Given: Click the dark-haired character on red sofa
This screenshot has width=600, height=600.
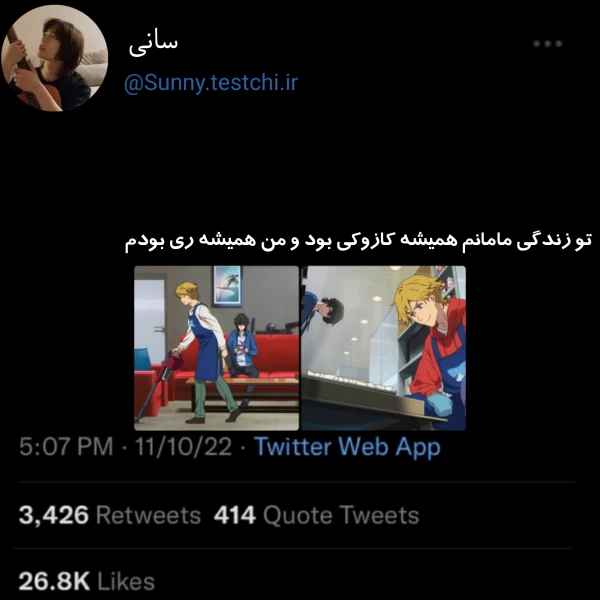Looking at the screenshot, I should point(242,346).
